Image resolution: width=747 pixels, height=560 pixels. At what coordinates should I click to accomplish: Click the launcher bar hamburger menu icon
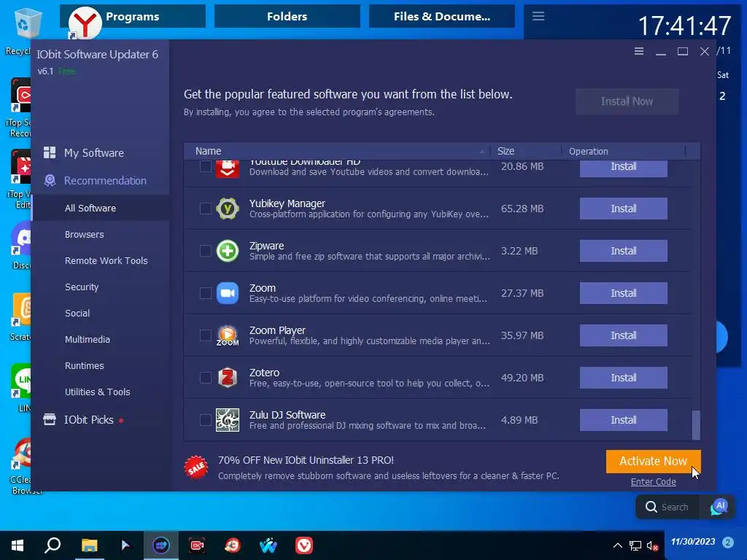click(538, 16)
